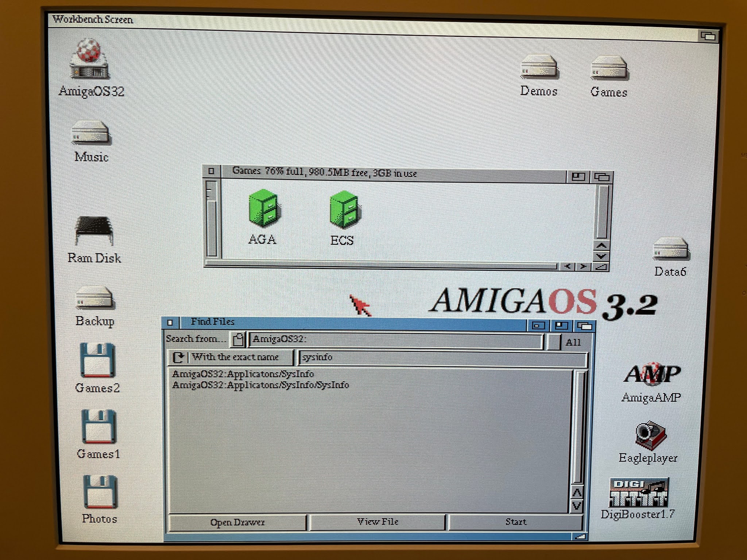
Task: Toggle the All checkbox in Find Files
Action: click(x=554, y=342)
